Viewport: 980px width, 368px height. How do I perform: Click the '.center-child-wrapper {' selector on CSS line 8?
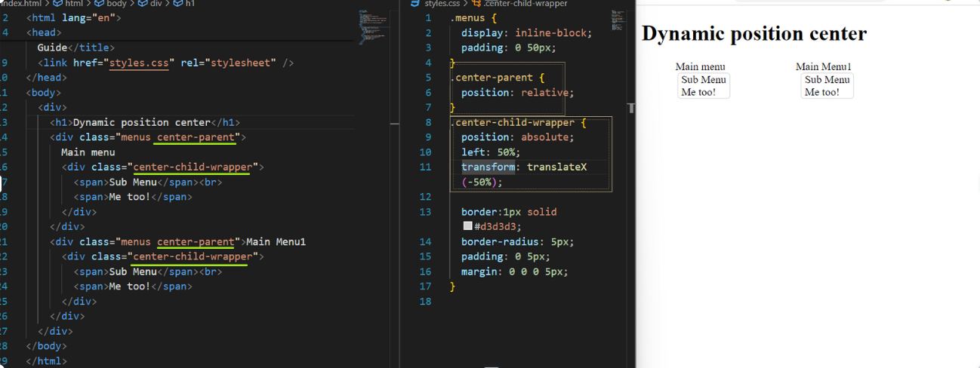(x=518, y=122)
